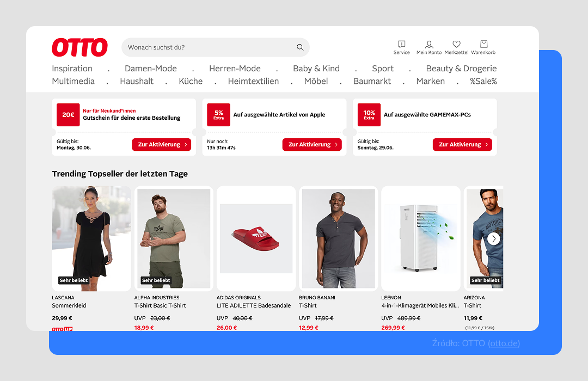Open the Möbel category
The height and width of the screenshot is (381, 588).
click(316, 82)
